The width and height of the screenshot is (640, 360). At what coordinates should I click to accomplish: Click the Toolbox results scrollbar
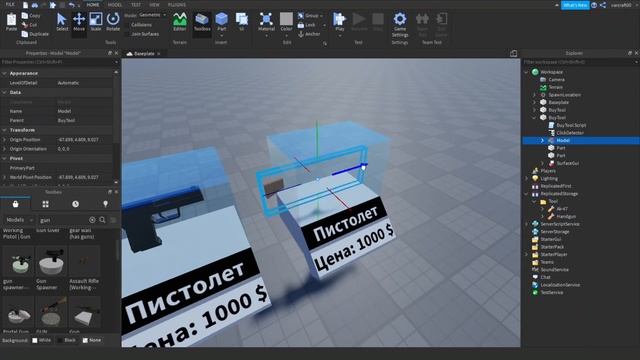click(118, 250)
